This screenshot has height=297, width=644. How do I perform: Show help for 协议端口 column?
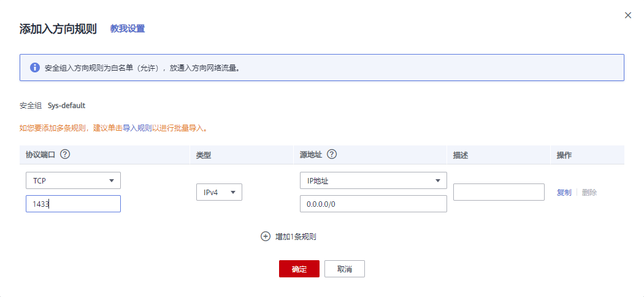[x=65, y=155]
